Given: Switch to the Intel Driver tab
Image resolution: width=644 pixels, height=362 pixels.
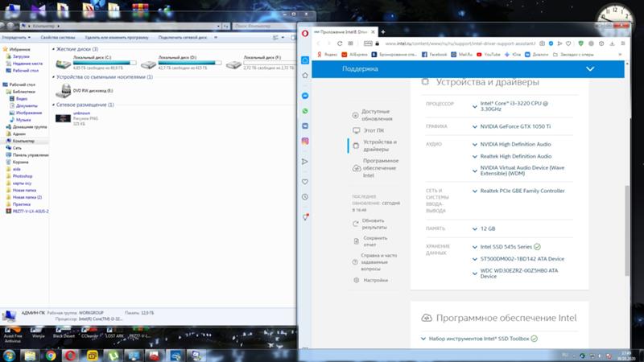Looking at the screenshot, I should click(344, 32).
